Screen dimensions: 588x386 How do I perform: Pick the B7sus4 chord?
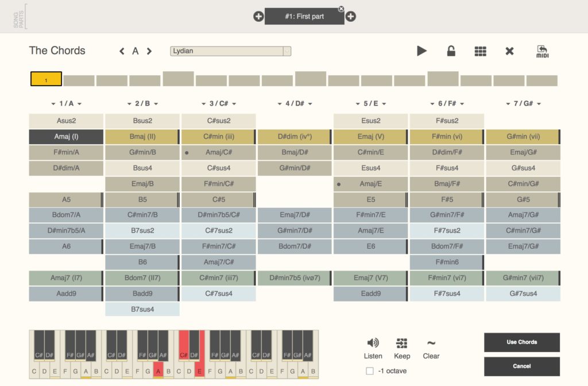[142, 309]
